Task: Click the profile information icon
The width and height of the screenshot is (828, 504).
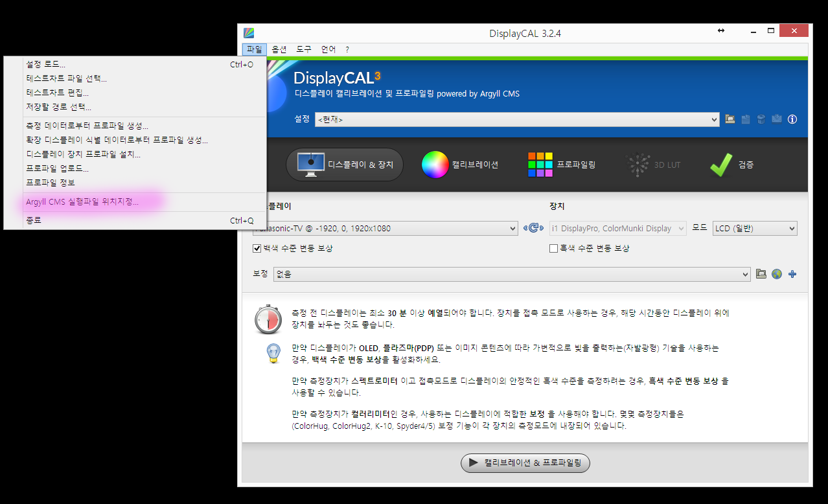Action: (x=792, y=119)
